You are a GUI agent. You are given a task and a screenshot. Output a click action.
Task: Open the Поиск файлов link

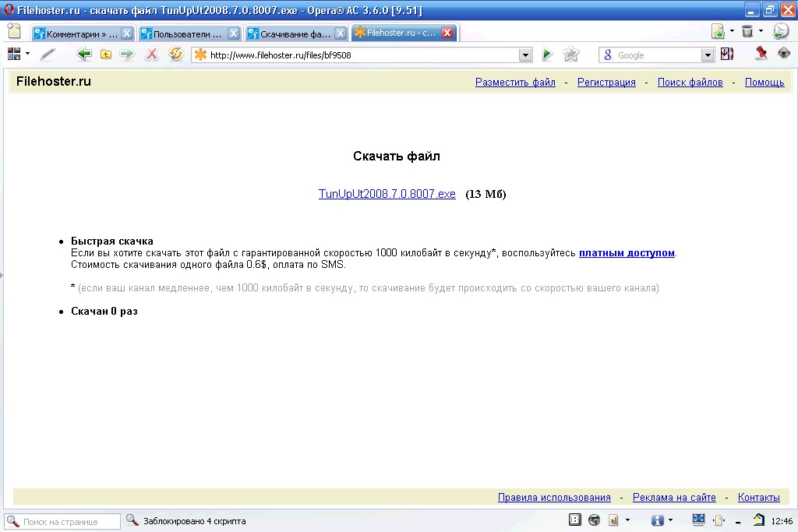690,82
